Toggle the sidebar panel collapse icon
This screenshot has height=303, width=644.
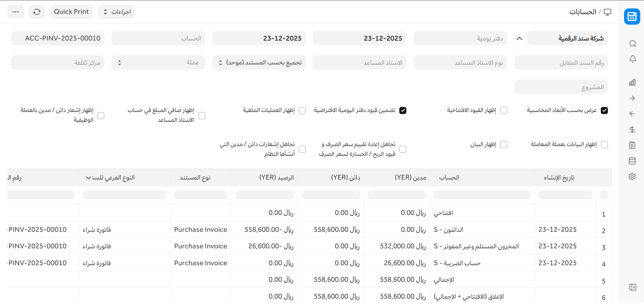click(633, 287)
